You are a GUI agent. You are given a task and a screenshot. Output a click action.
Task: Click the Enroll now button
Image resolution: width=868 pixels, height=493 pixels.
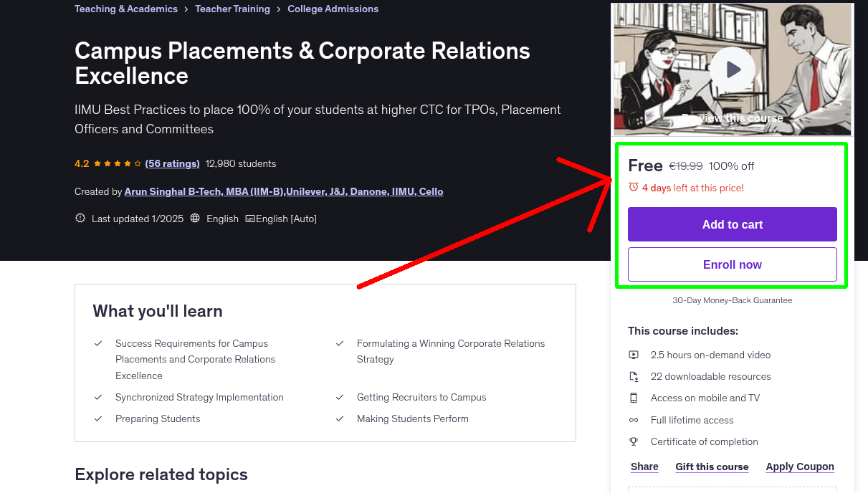[x=732, y=264]
